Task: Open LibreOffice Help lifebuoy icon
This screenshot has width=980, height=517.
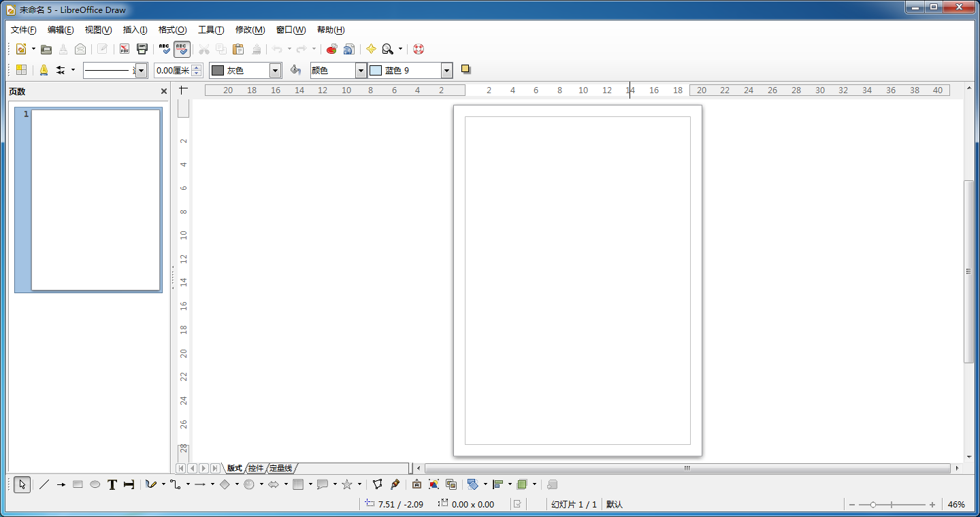Action: pyautogui.click(x=419, y=49)
